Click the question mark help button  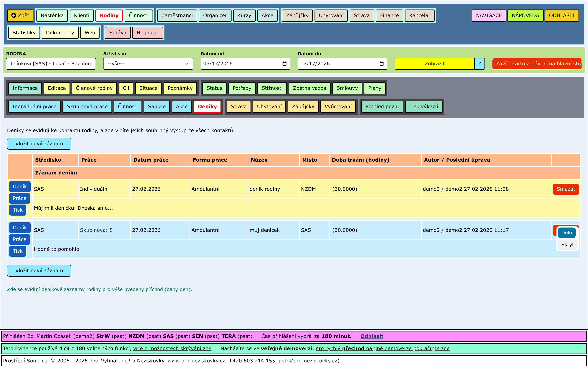479,64
